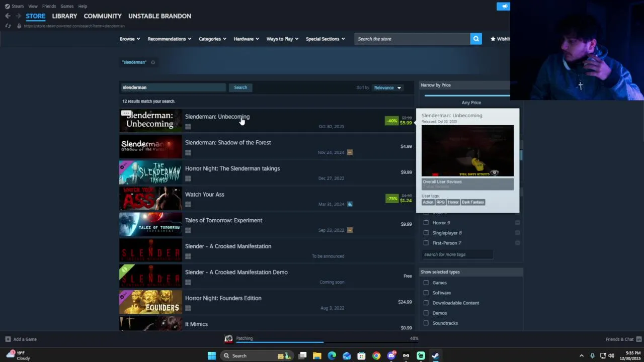644x362 pixels.
Task: Click the price range slider
Action: coord(467,95)
